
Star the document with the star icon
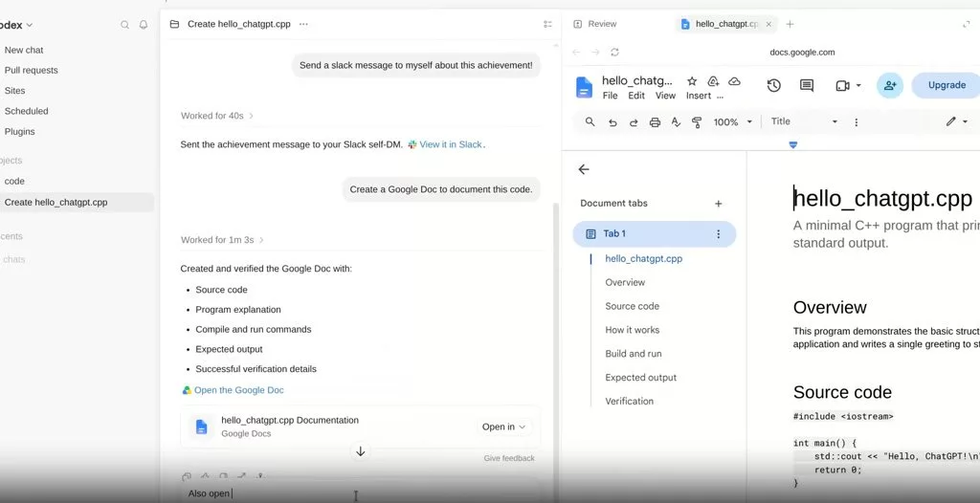[692, 81]
